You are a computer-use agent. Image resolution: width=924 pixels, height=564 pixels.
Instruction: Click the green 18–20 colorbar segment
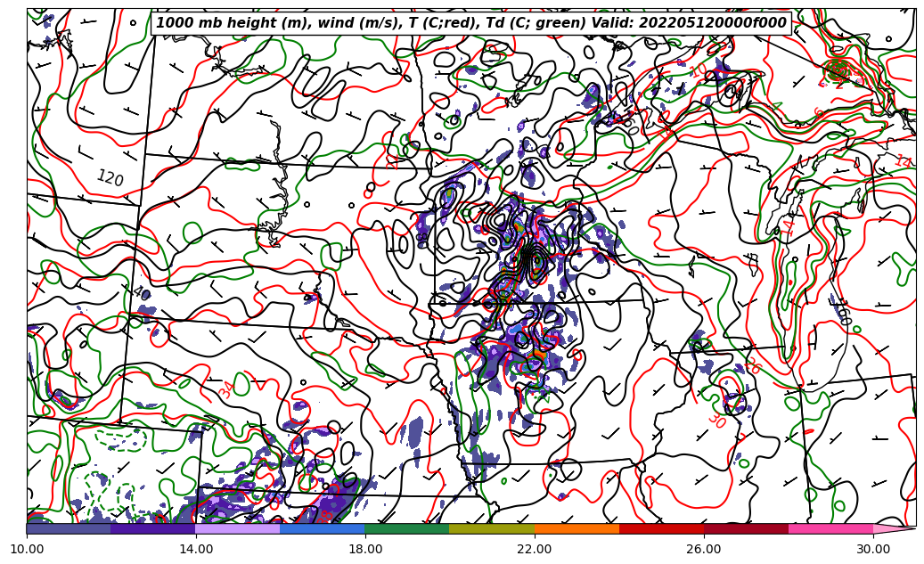pos(407,528)
